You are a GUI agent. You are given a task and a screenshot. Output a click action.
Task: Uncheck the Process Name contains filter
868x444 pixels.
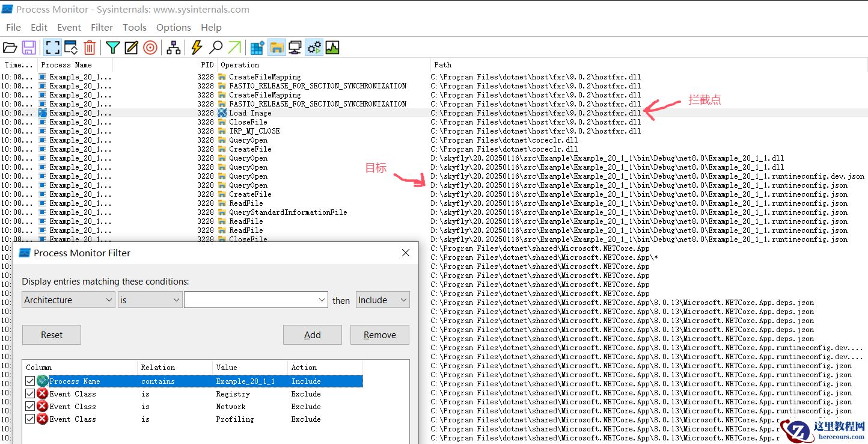(x=30, y=381)
